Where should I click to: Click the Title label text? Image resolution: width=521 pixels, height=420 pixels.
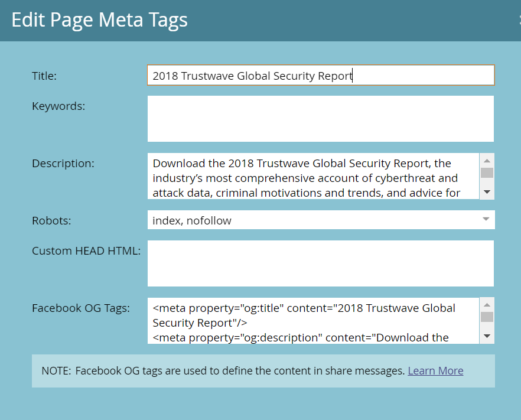44,76
